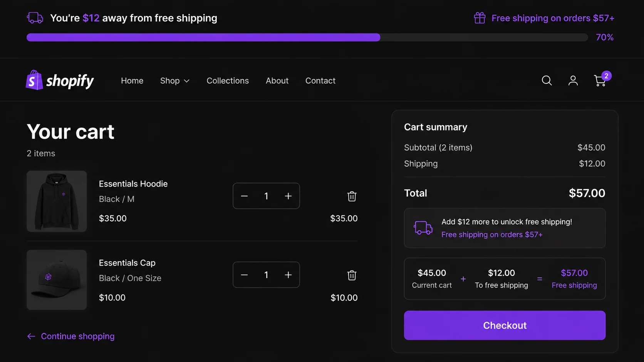This screenshot has width=644, height=362.
Task: Open the search icon in header
Action: pos(547,80)
